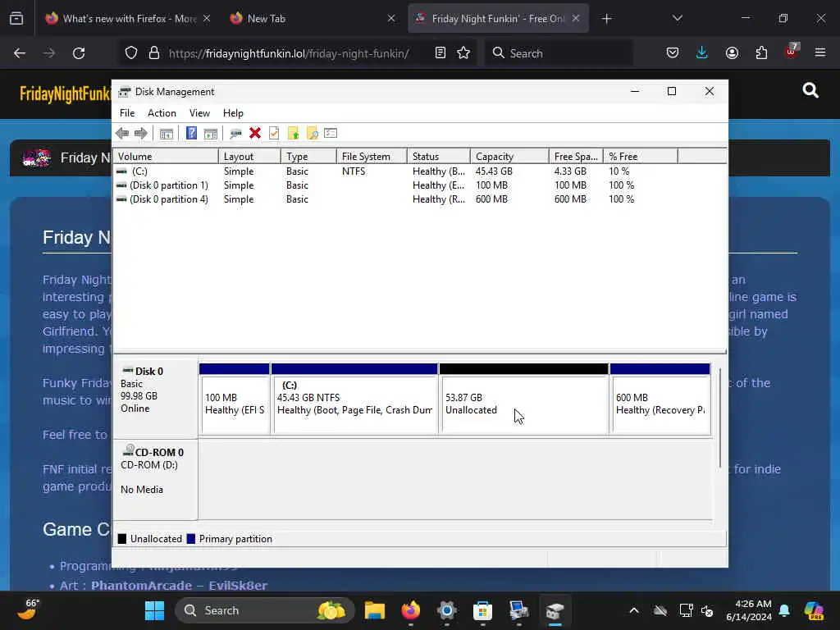Image resolution: width=840 pixels, height=630 pixels.
Task: Close the New Tab browser tab
Action: point(391,18)
